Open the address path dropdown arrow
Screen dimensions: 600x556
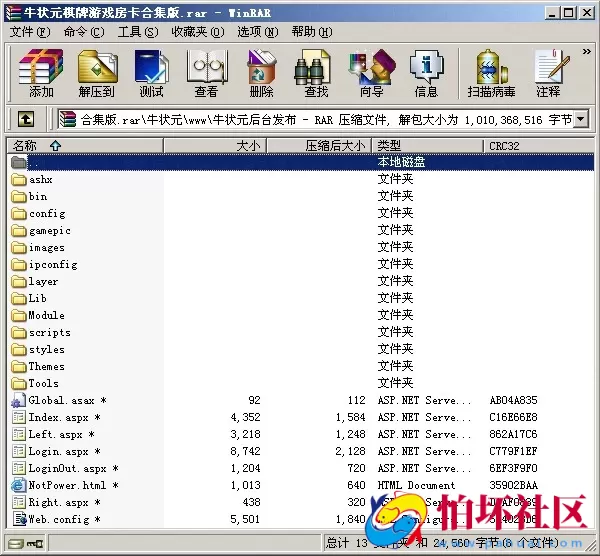pyautogui.click(x=581, y=119)
